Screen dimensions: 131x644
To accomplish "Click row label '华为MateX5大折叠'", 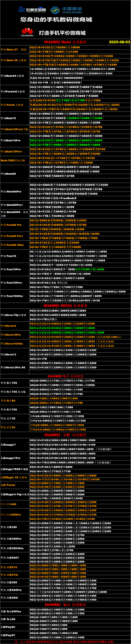I will coord(12,76).
